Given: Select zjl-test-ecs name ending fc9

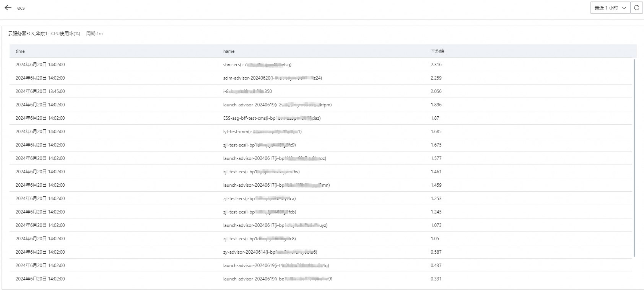Looking at the screenshot, I should point(259,145).
